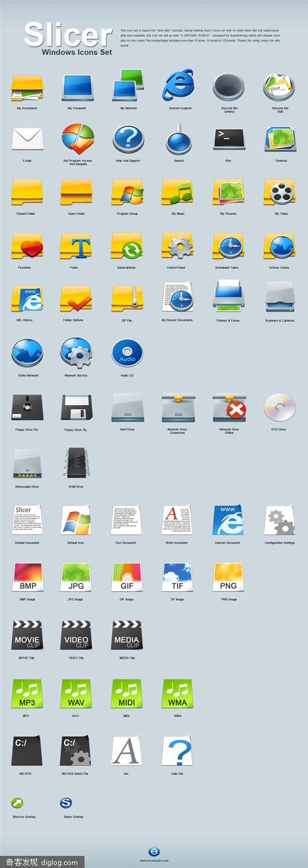Select the My Music folder icon
This screenshot has width=308, height=868.
pyautogui.click(x=178, y=193)
